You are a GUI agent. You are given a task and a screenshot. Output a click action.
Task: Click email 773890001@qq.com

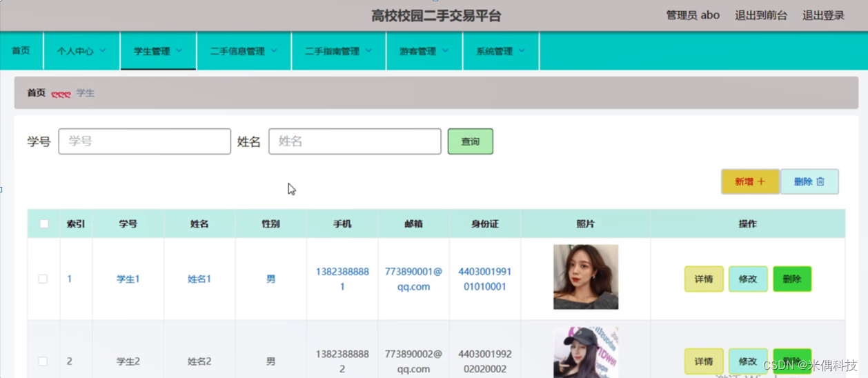(x=413, y=279)
